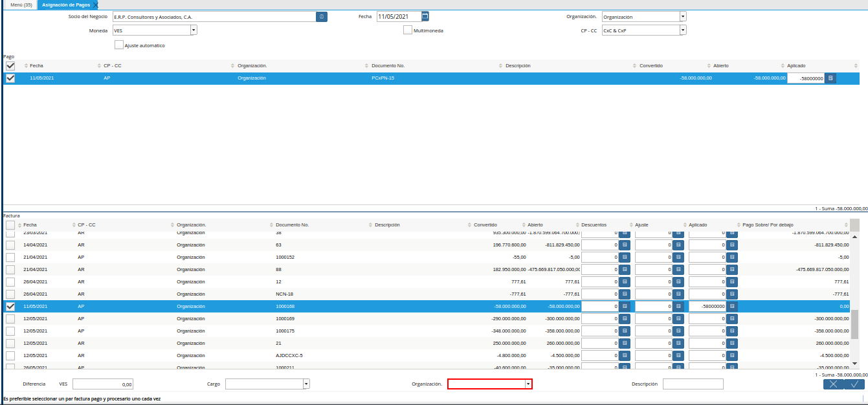This screenshot has height=405, width=868.
Task: Open the Fecha calendar picker
Action: [x=425, y=16]
